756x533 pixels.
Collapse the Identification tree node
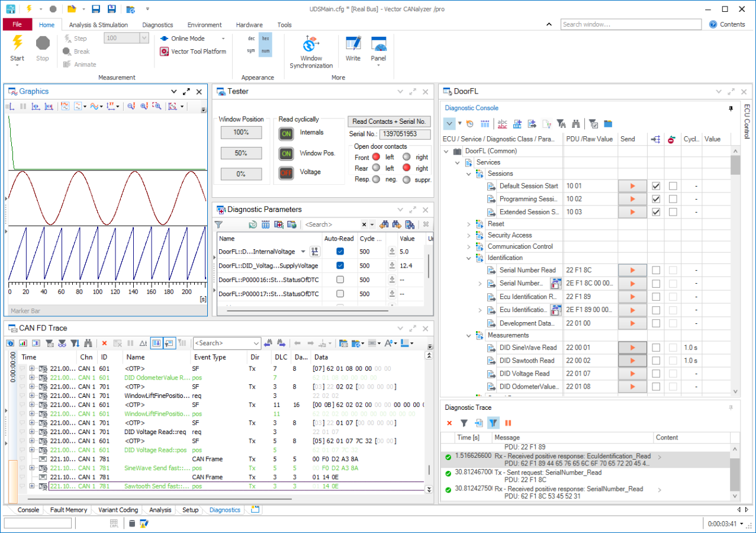469,258
